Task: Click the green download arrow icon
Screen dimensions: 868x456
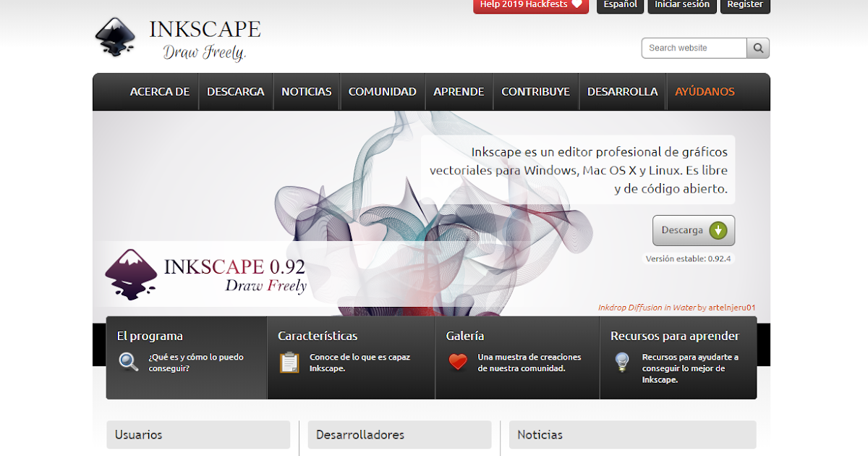Action: point(718,231)
